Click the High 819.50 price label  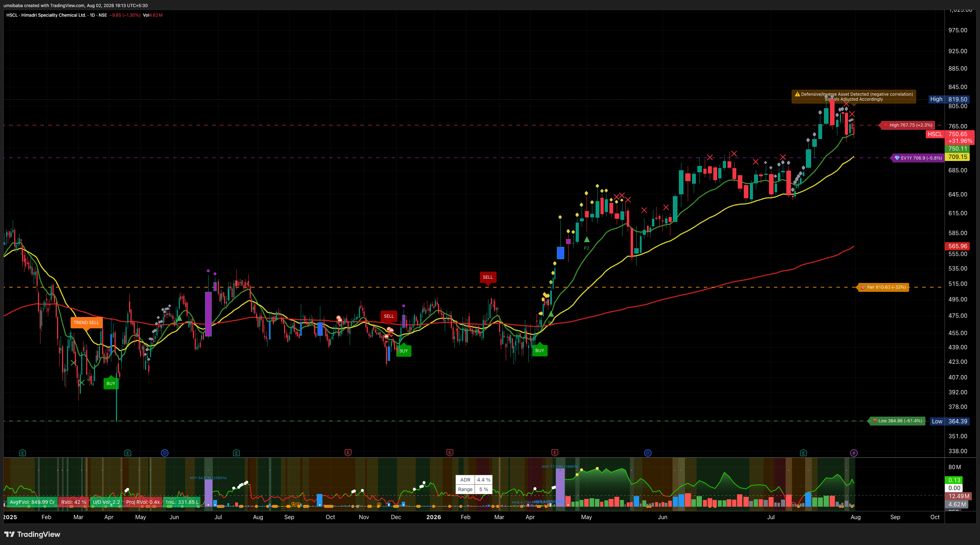tap(949, 99)
